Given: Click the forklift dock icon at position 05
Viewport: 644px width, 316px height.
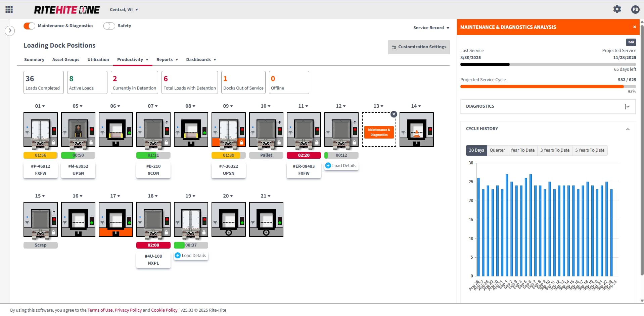Looking at the screenshot, I should tap(78, 129).
